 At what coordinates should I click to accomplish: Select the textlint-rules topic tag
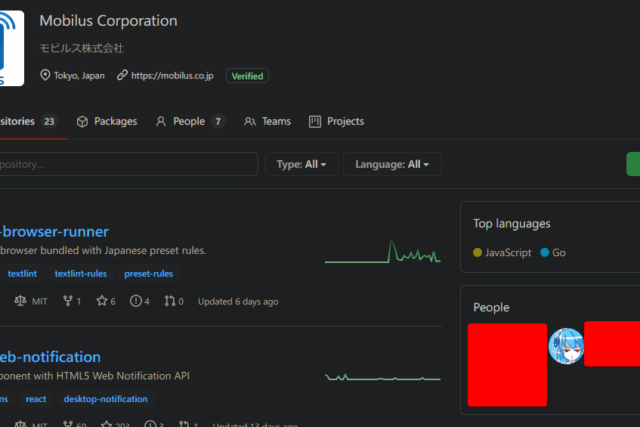(x=81, y=274)
